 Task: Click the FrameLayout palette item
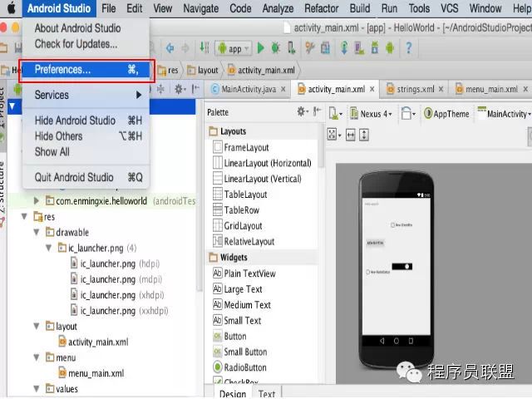pyautogui.click(x=241, y=148)
